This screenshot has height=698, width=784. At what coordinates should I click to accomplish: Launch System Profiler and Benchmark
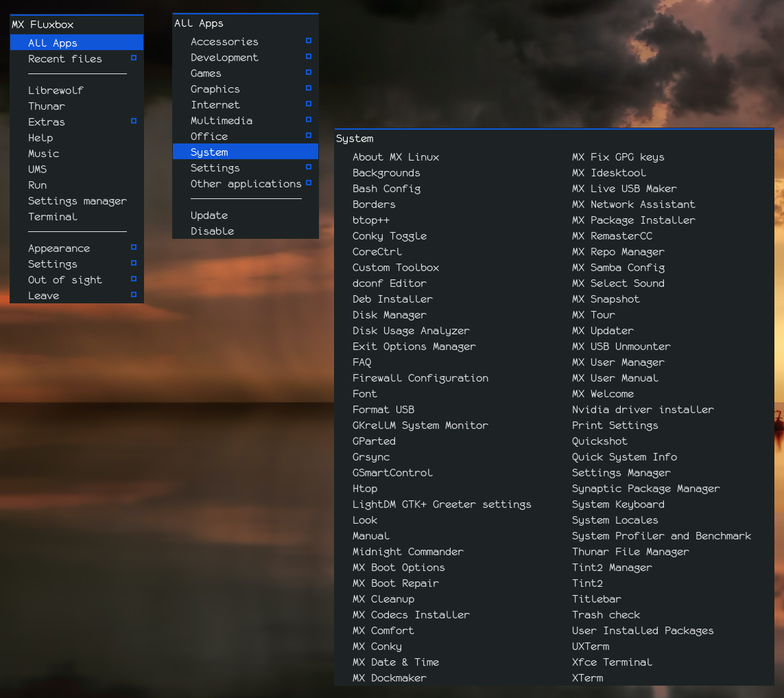[661, 536]
